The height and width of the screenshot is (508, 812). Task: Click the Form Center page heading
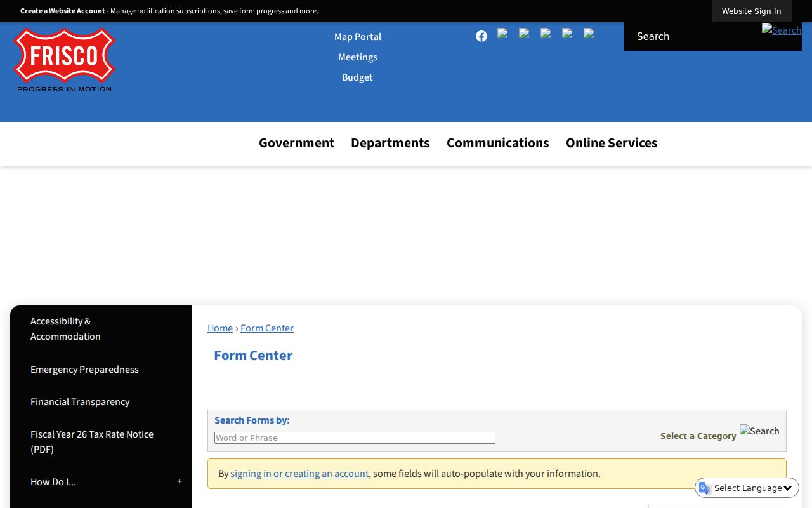coord(253,356)
